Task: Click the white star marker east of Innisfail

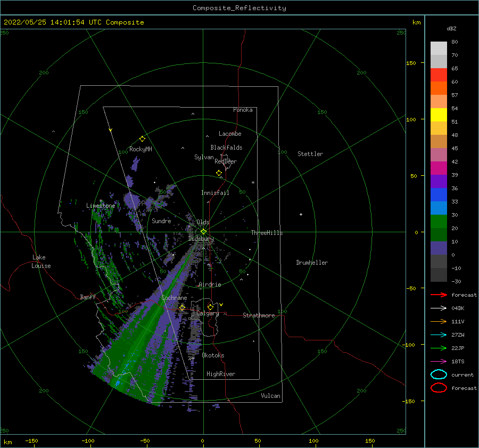Action: tap(253, 183)
